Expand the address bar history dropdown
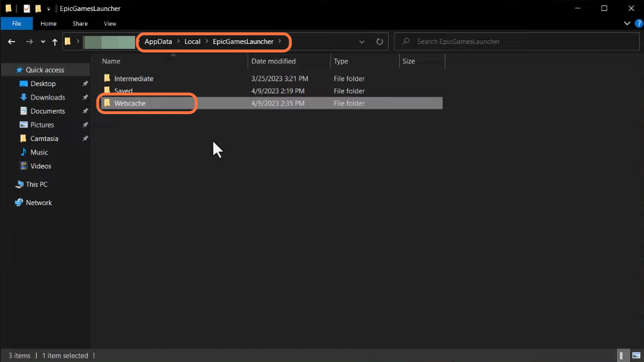644x362 pixels. pos(362,42)
